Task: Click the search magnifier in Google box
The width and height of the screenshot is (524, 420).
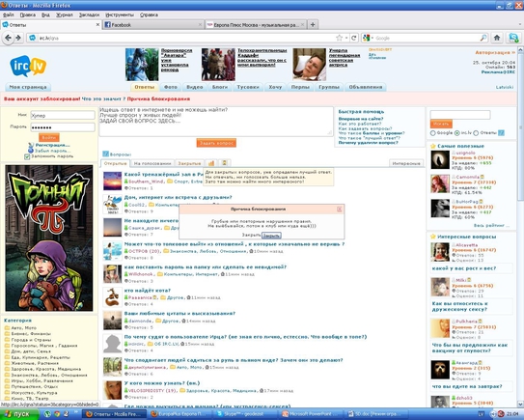Action: (x=483, y=38)
